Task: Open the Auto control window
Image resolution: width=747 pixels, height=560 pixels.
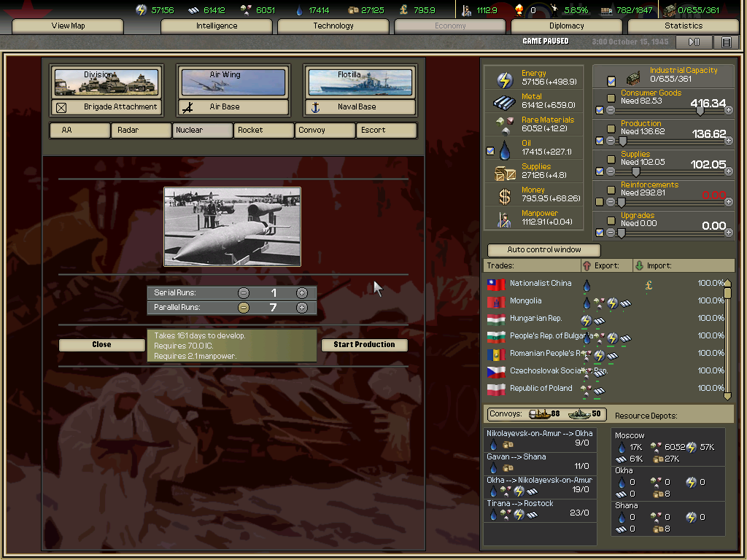Action: coord(544,249)
